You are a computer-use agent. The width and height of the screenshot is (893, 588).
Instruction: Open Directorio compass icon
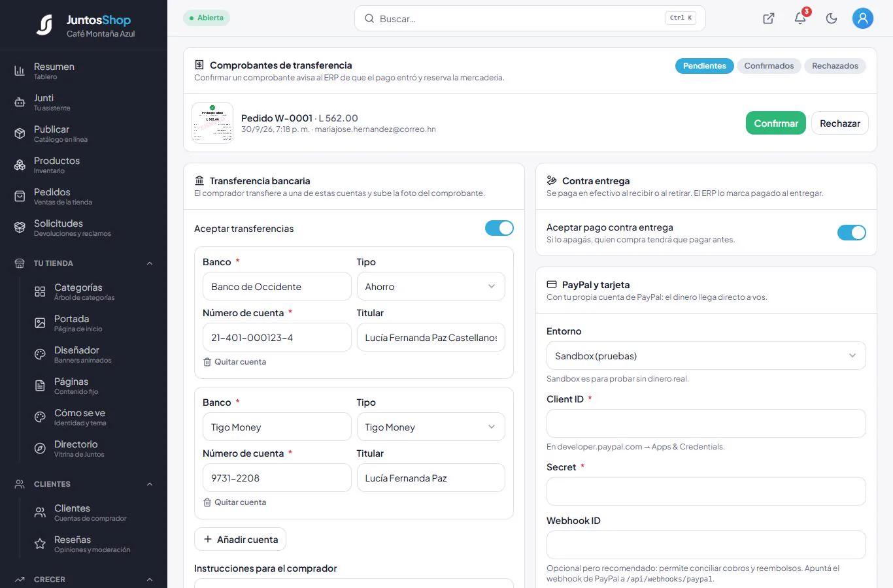click(x=40, y=448)
